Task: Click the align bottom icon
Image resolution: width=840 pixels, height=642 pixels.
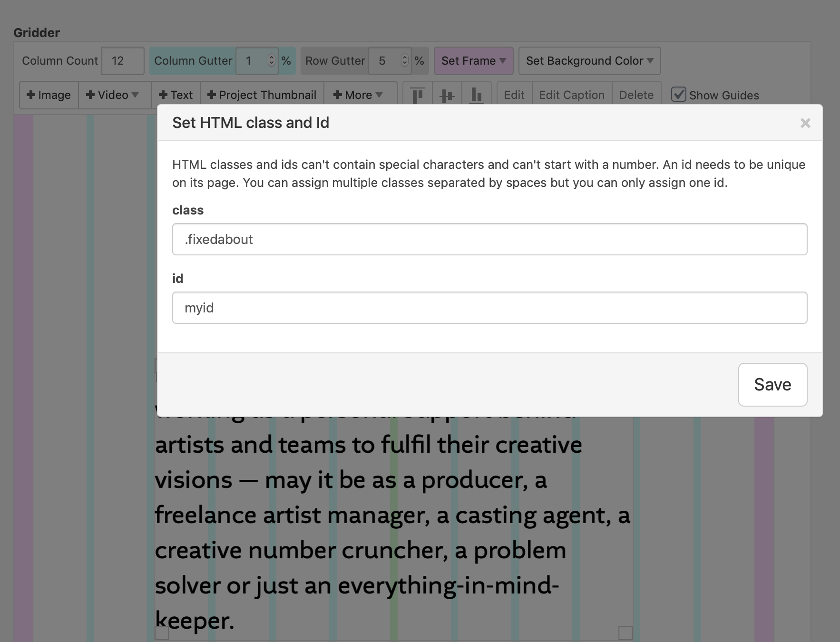Action: click(476, 95)
